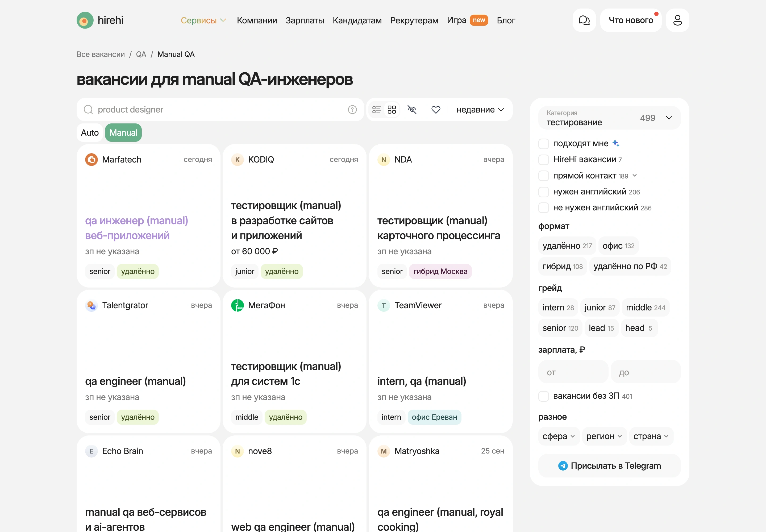Switch to list view layout
766x532 pixels.
pos(377,110)
